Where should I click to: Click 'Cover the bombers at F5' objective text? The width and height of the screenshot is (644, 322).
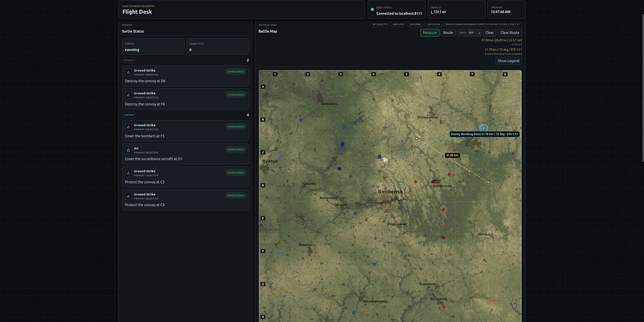(144, 136)
